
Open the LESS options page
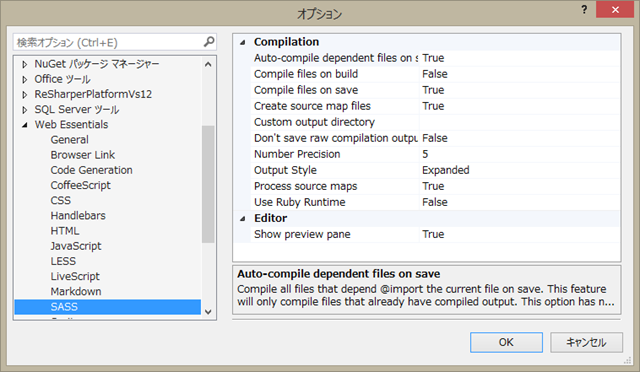pos(63,261)
